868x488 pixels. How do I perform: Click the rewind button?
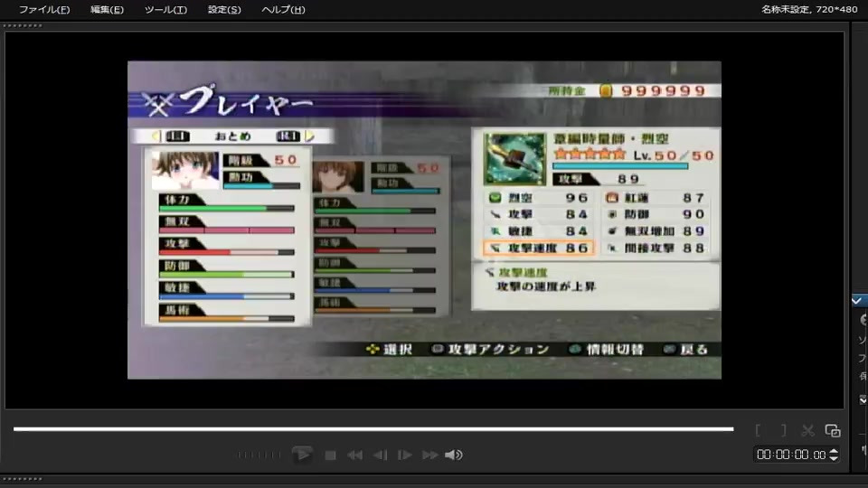pos(354,455)
